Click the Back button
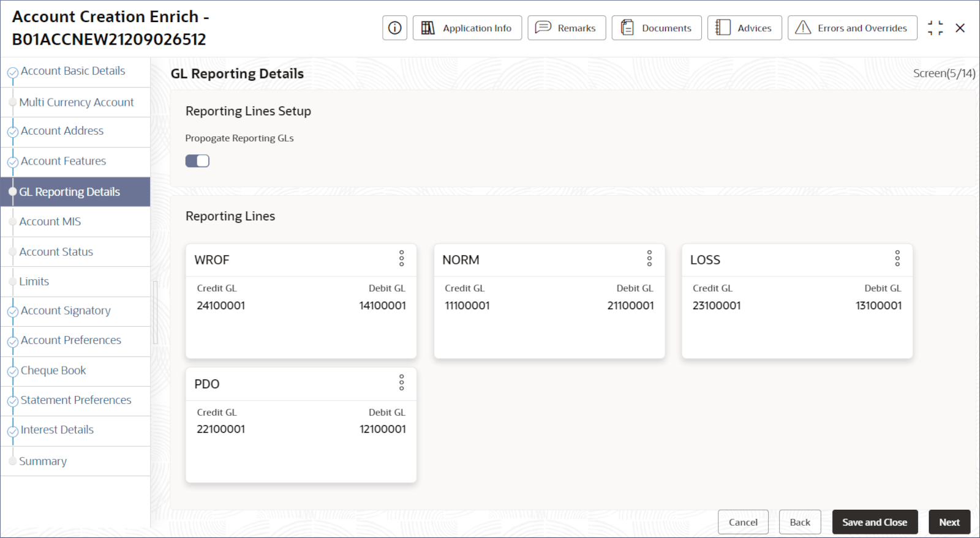The image size is (980, 538). point(800,522)
